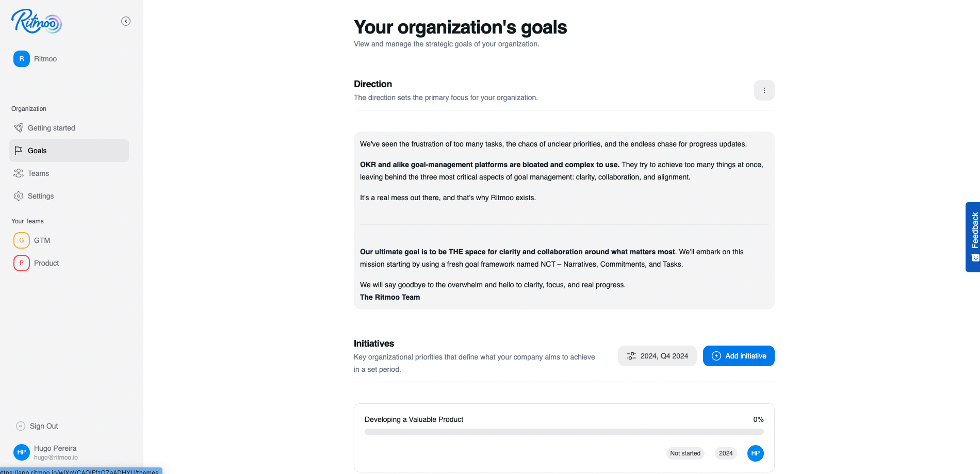Click the 2024 period tag
980x474 pixels.
coord(726,453)
